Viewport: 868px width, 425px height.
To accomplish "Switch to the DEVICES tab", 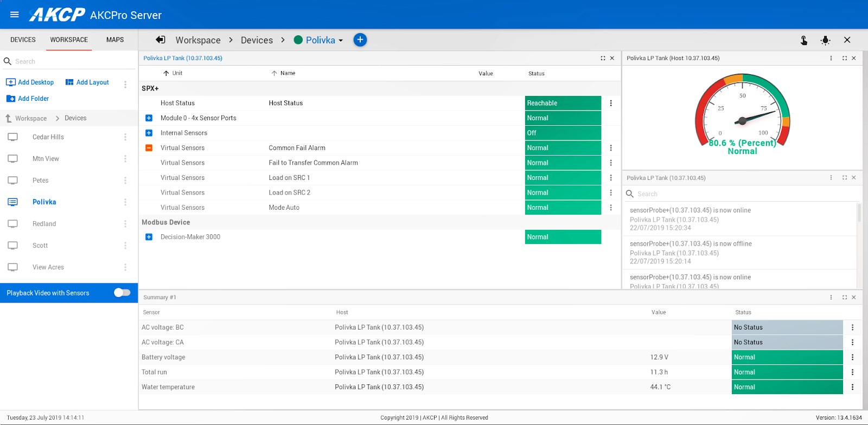I will 23,40.
